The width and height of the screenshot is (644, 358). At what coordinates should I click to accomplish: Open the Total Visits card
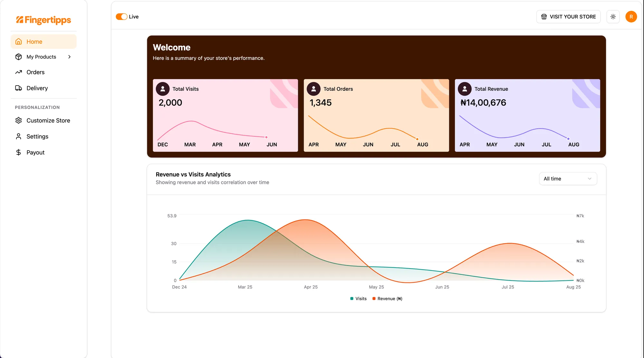tap(225, 115)
